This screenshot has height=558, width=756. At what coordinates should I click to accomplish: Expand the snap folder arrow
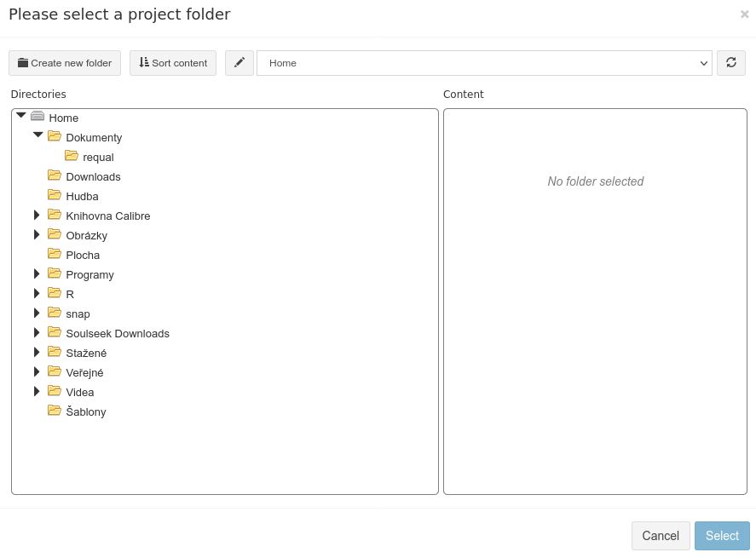[x=37, y=313]
